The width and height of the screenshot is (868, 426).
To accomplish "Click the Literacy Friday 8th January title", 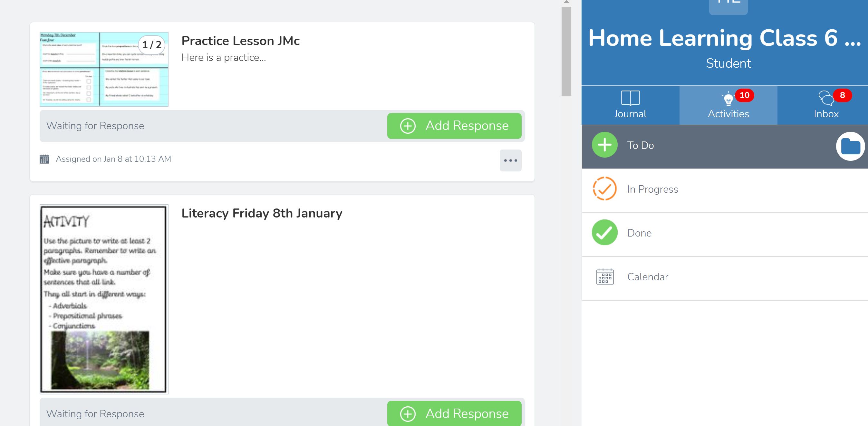I will pyautogui.click(x=262, y=213).
